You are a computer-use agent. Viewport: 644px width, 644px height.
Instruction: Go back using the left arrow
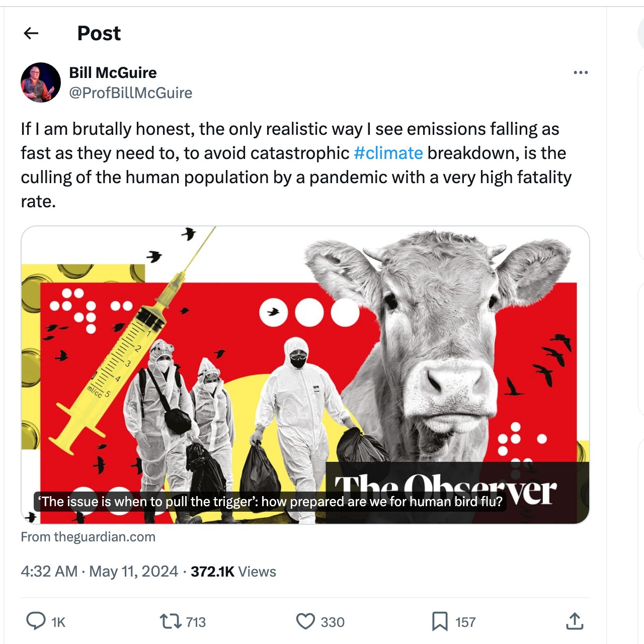[31, 33]
